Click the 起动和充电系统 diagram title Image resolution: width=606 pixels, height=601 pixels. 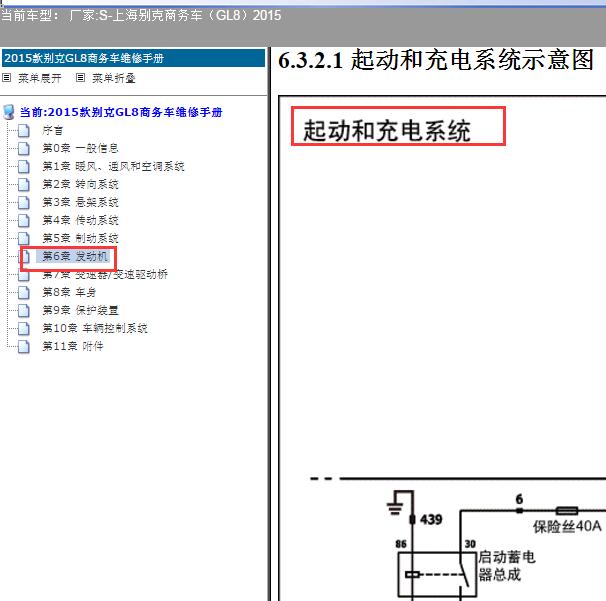click(386, 131)
